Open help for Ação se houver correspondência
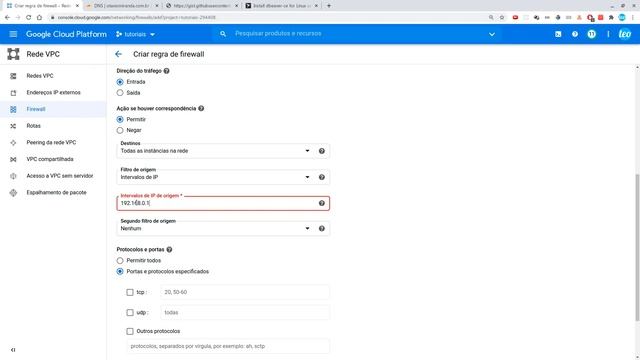The image size is (640, 360). pos(201,108)
